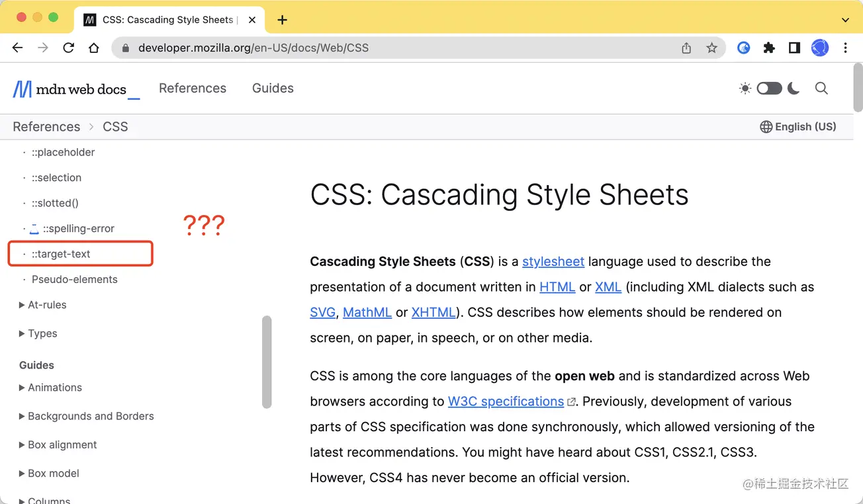The height and width of the screenshot is (504, 863).
Task: Select the sun icon for light theme
Action: coord(745,88)
